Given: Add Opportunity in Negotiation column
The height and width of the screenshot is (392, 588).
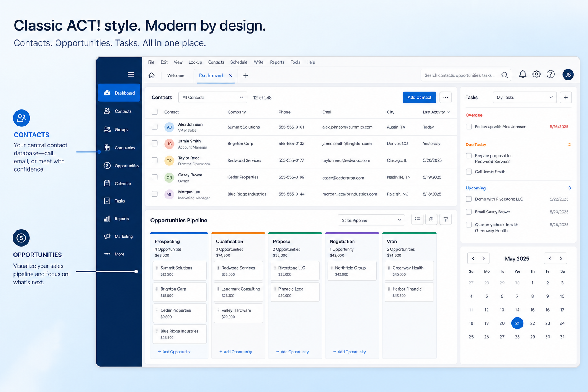Looking at the screenshot, I should click(350, 352).
